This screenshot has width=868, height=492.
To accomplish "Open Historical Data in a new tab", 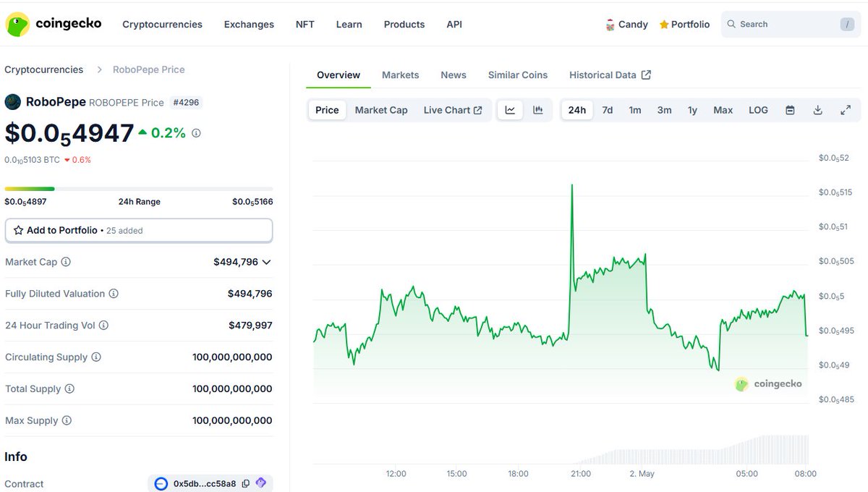I will (610, 75).
